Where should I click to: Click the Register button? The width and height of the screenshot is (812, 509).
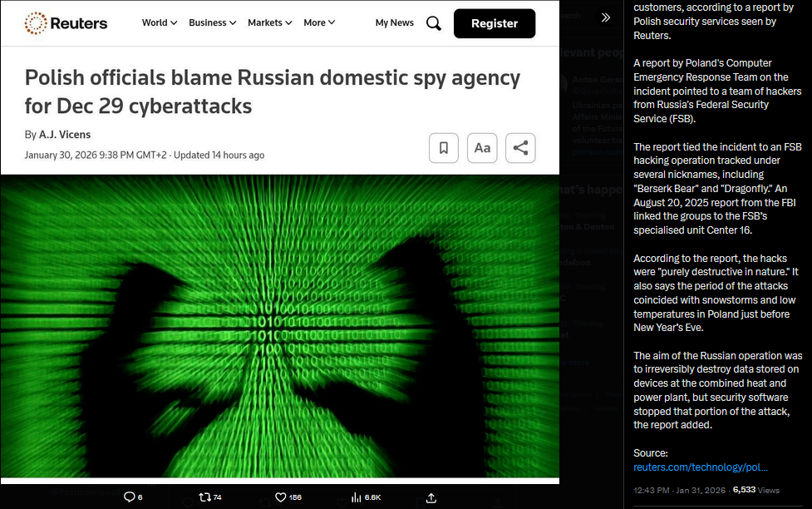pyautogui.click(x=495, y=23)
